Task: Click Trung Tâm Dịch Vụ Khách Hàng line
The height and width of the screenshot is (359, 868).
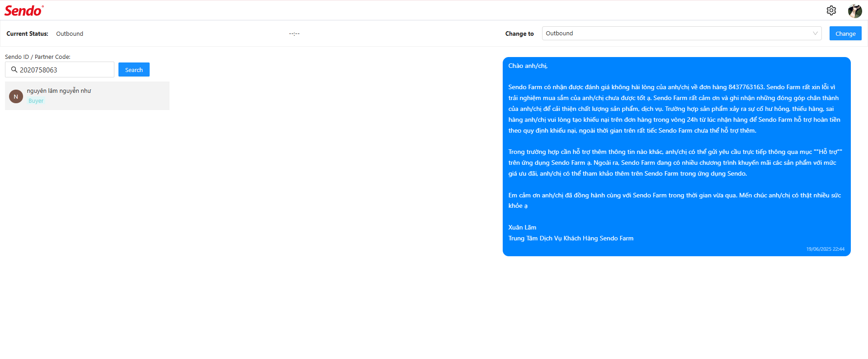Action: 571,239
